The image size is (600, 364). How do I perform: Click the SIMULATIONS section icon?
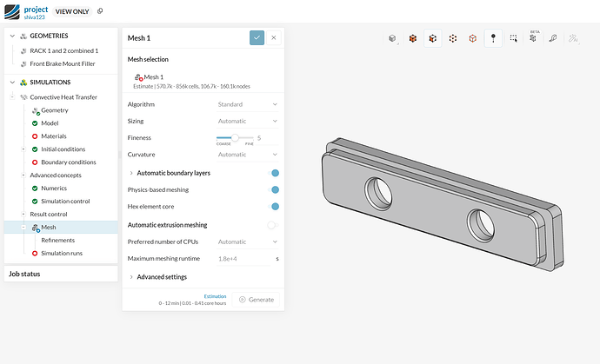(23, 83)
